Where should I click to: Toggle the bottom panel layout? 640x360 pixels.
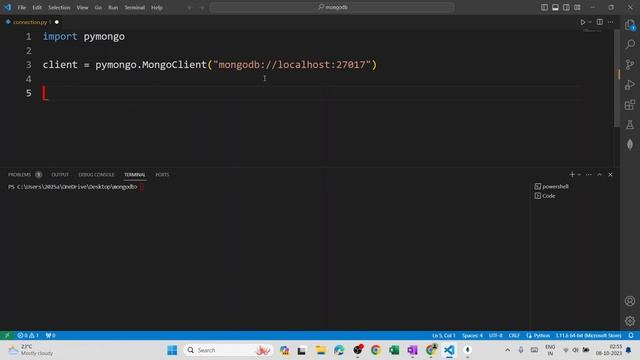click(555, 7)
